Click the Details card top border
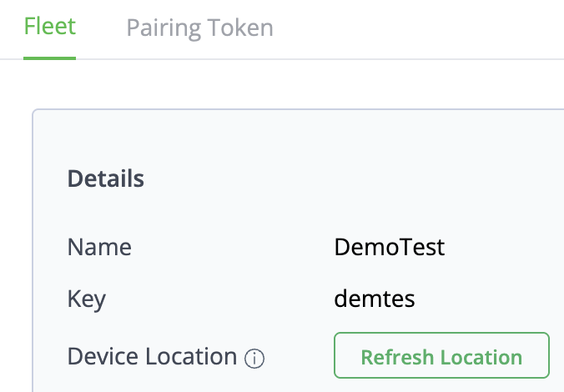 [x=292, y=109]
